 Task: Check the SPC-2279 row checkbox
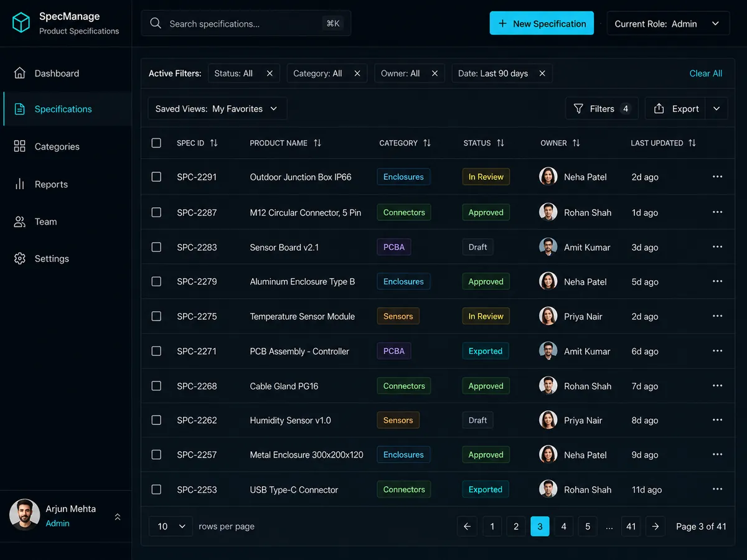pos(156,281)
